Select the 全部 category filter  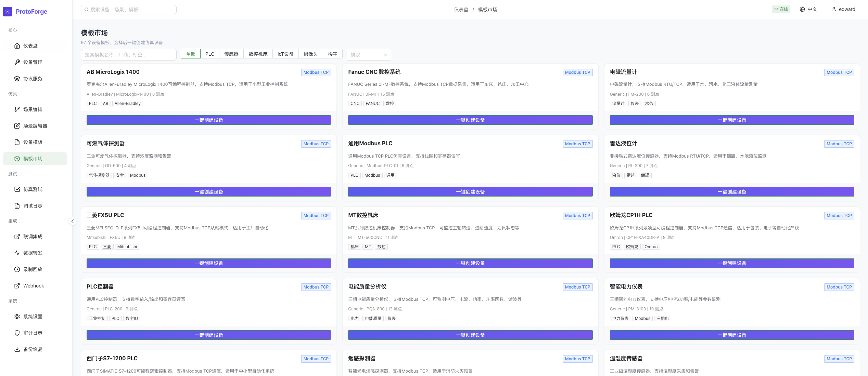pos(191,54)
